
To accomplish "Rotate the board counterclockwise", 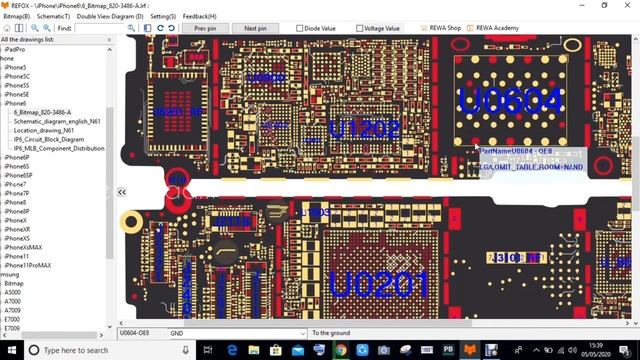I will 171,28.
